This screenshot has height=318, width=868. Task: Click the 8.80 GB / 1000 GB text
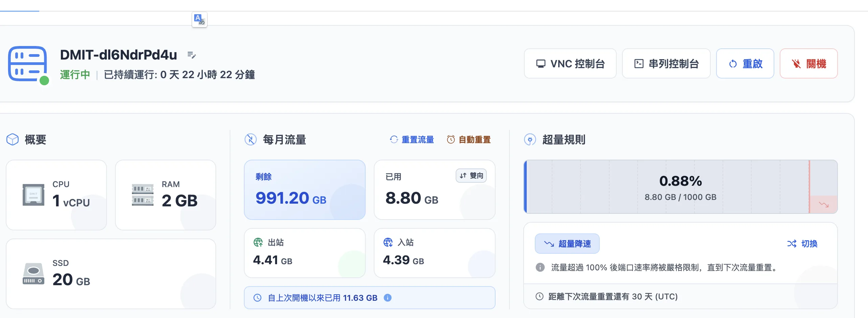pos(681,197)
